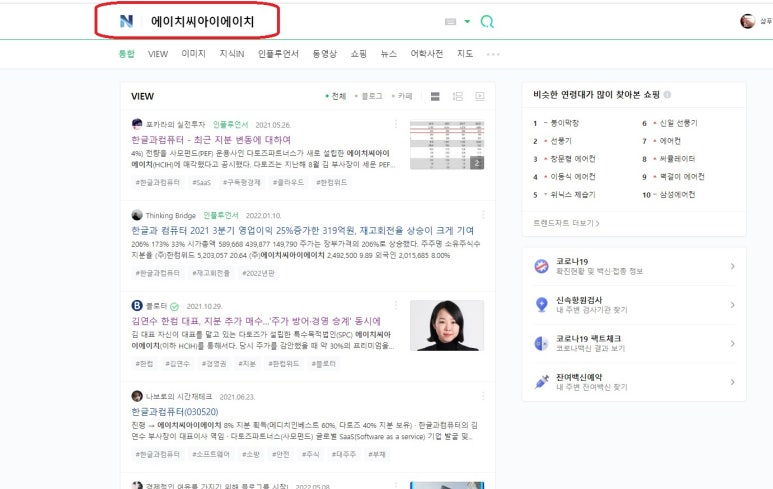Open more options for 블로터 post
773x489 pixels.
pyautogui.click(x=395, y=306)
